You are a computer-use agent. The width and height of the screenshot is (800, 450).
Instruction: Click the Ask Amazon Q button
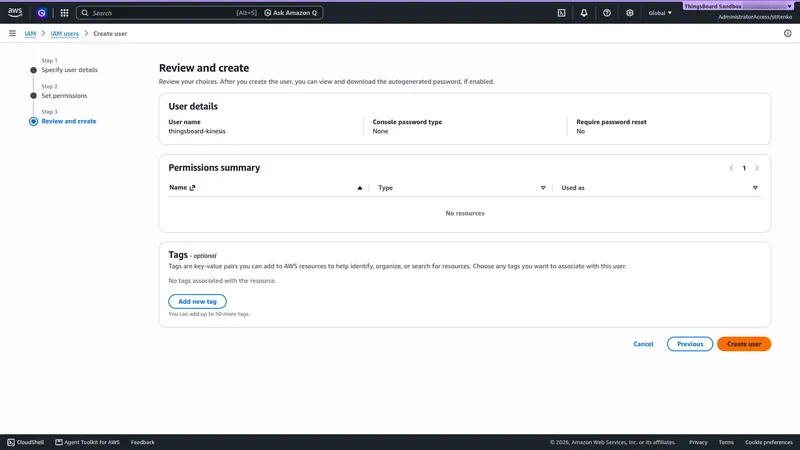point(290,13)
